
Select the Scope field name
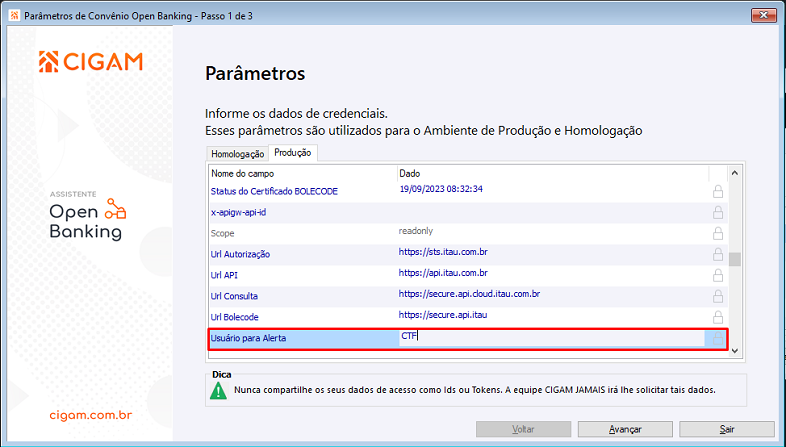(x=223, y=234)
